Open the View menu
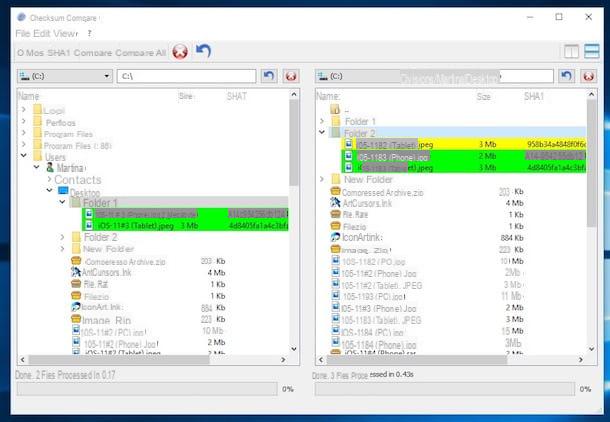 point(65,33)
